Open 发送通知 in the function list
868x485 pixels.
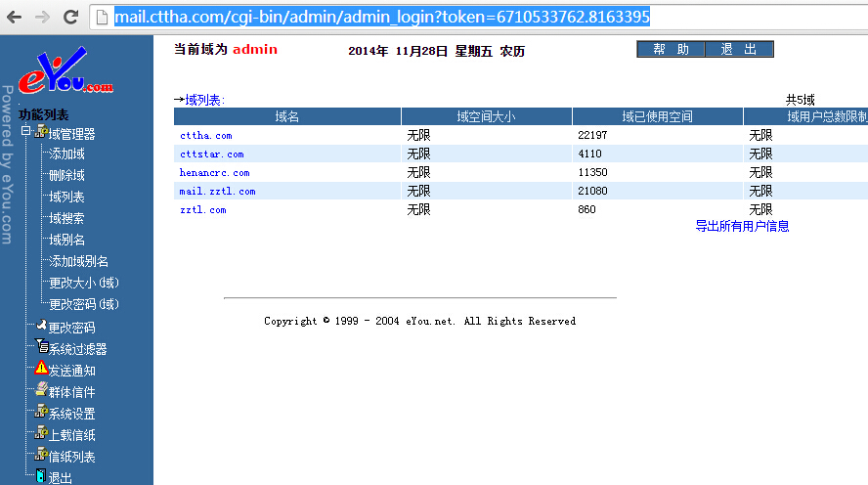pos(71,371)
